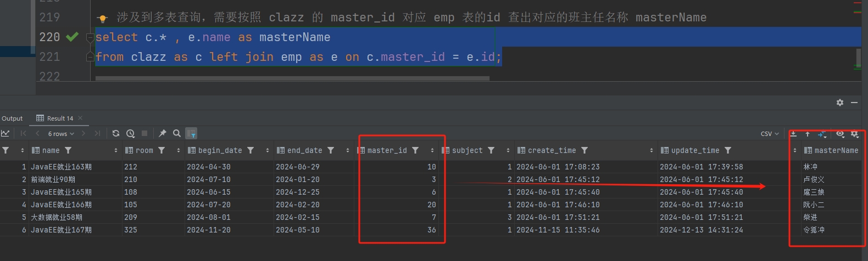The height and width of the screenshot is (261, 868).
Task: Select the Result 14 tab
Action: [x=59, y=118]
